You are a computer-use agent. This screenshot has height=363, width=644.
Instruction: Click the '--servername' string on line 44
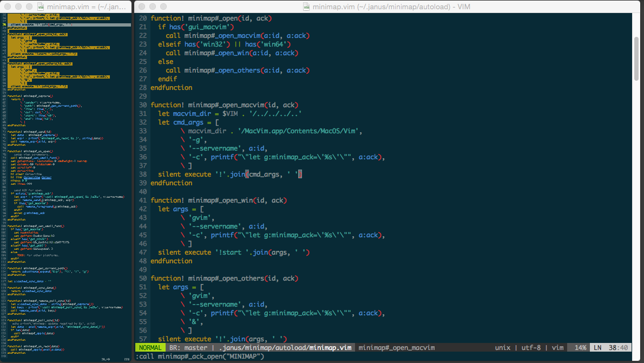pos(215,226)
